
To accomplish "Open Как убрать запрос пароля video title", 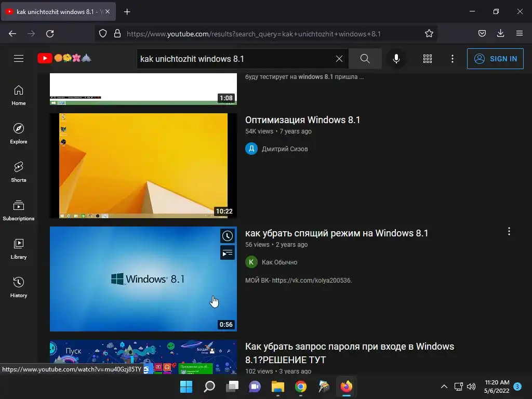I will click(x=350, y=353).
